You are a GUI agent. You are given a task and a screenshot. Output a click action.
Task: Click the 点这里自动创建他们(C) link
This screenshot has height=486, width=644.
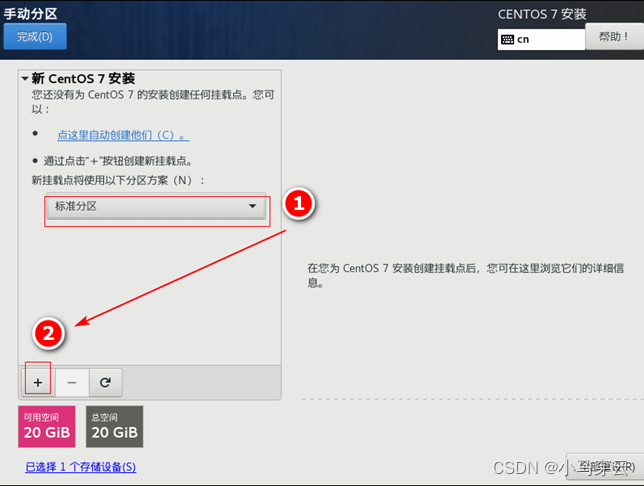pyautogui.click(x=123, y=135)
